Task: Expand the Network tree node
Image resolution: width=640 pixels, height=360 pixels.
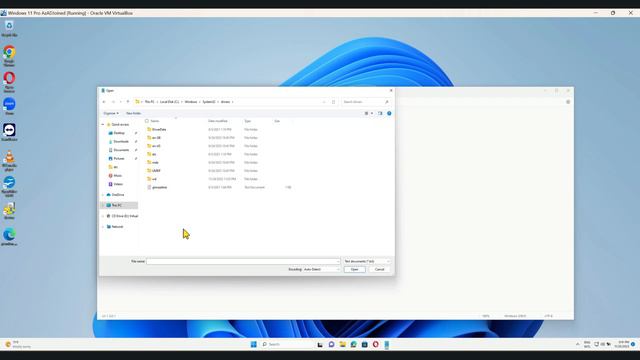Action: click(x=103, y=227)
